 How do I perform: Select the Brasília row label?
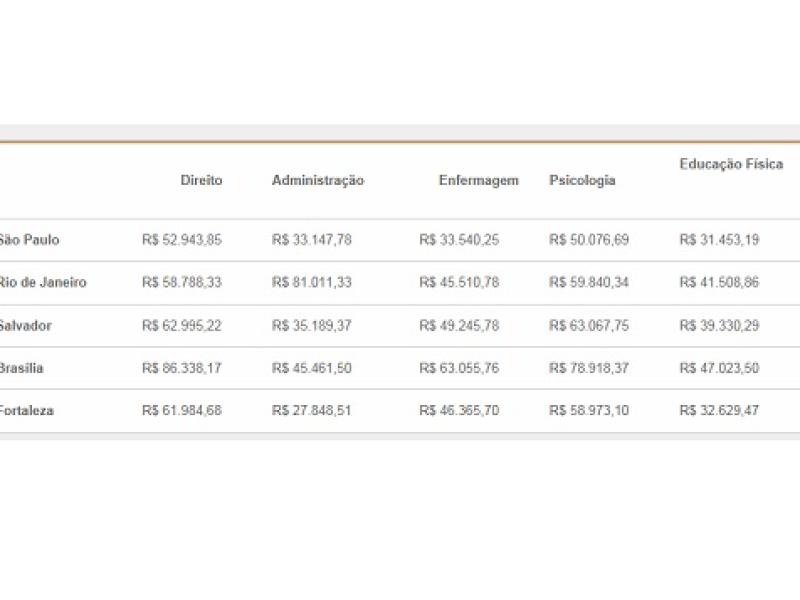point(22,369)
